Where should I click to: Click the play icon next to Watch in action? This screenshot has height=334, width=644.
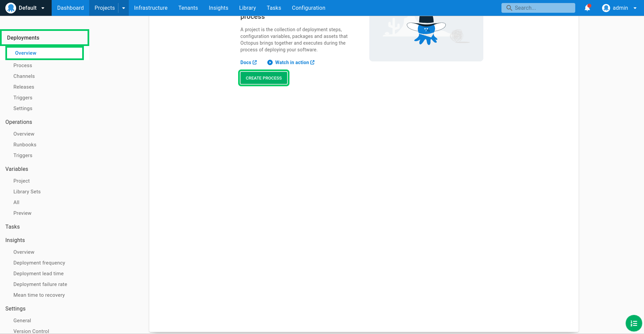[270, 62]
